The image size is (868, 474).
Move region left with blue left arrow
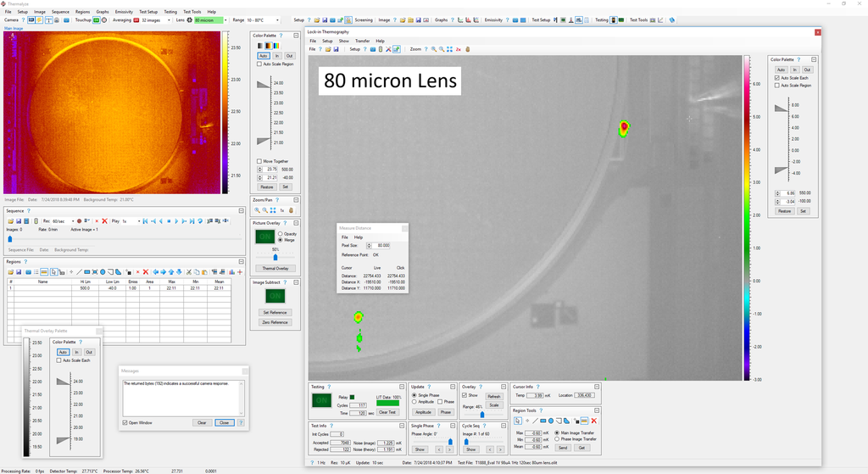click(x=156, y=272)
